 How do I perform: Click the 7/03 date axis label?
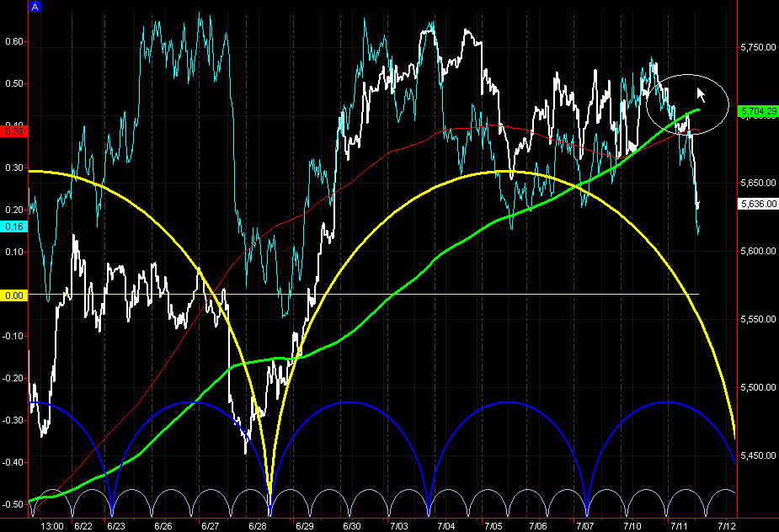click(399, 526)
